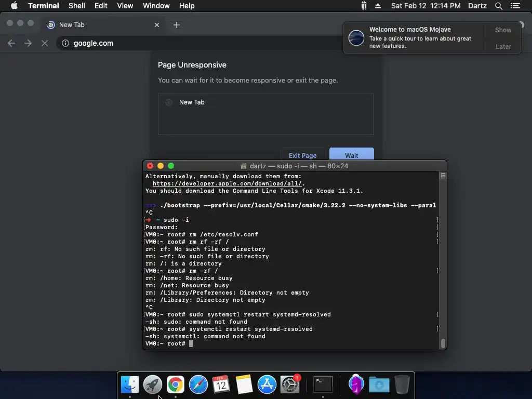The width and height of the screenshot is (532, 399).
Task: Click the menu bar status icon left of the eject icon
Action: (x=364, y=6)
